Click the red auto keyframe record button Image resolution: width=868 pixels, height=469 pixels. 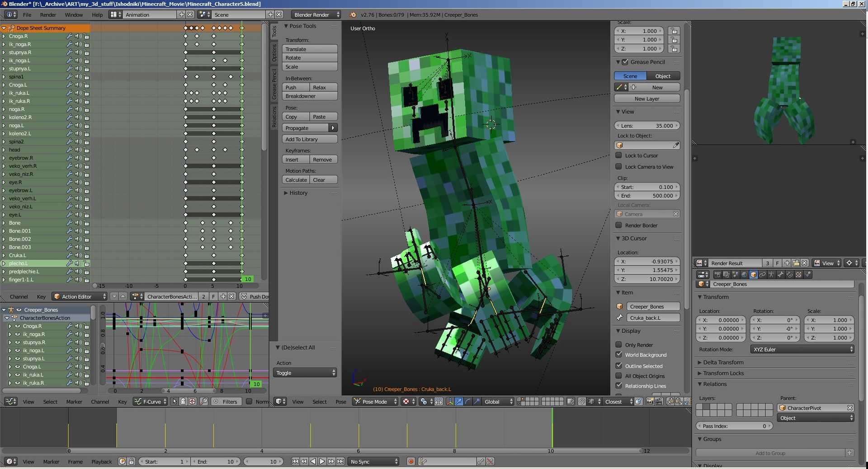pos(411,461)
